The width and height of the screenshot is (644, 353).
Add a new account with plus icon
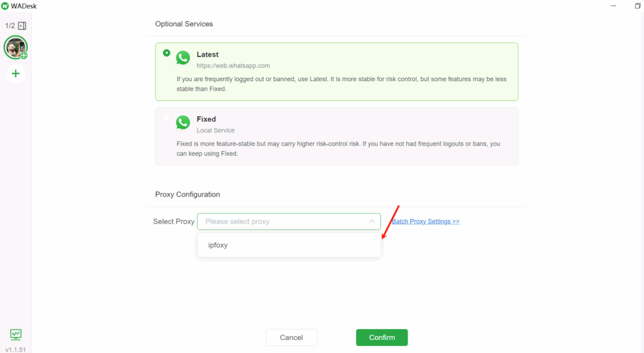pyautogui.click(x=16, y=73)
